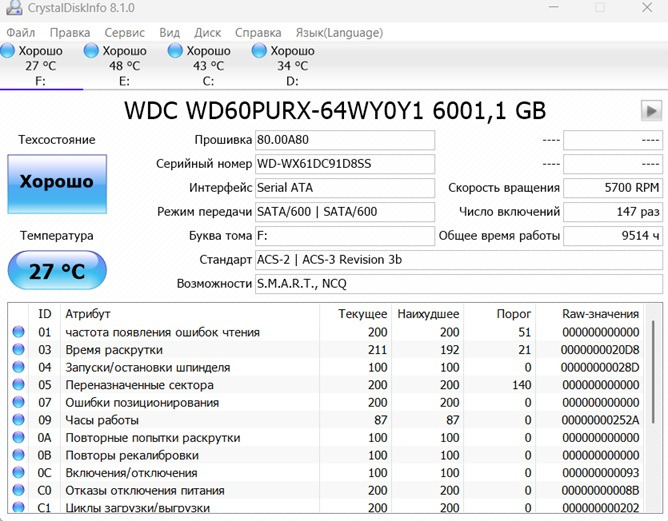The width and height of the screenshot is (668, 521).
Task: Click status orb for attribute 01 row
Action: coord(18,332)
